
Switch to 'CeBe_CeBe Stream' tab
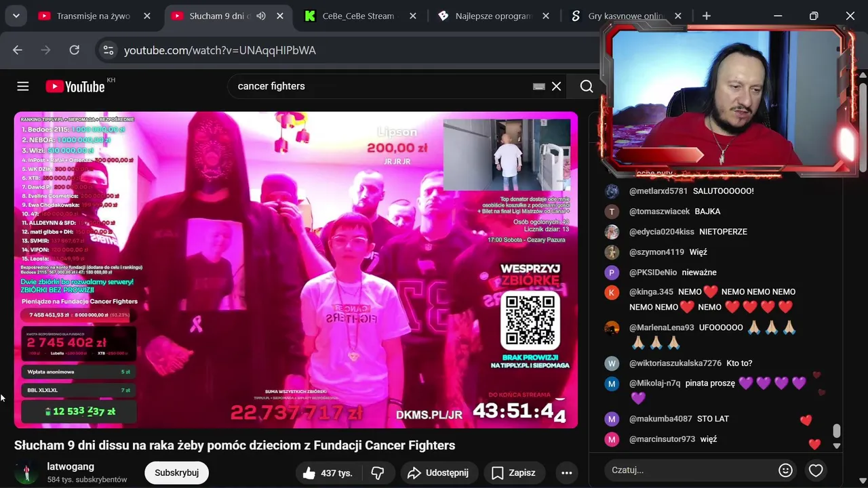click(357, 16)
